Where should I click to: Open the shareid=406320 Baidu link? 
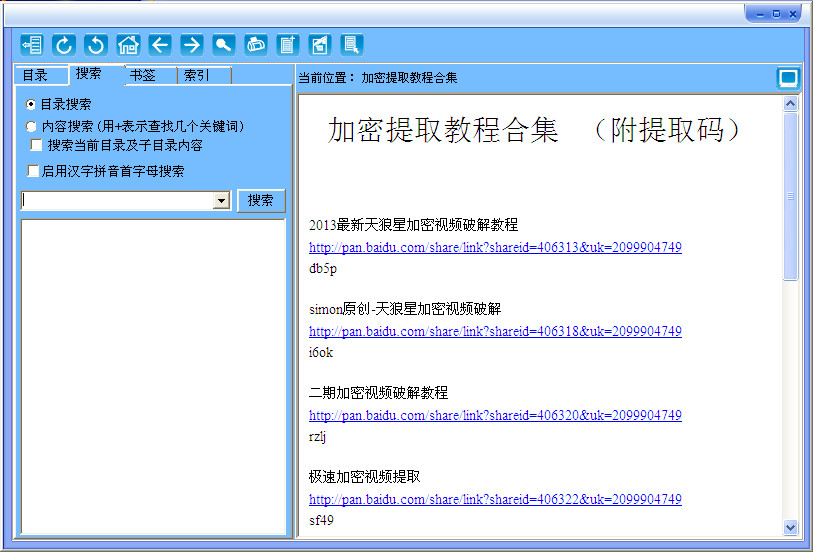point(495,415)
